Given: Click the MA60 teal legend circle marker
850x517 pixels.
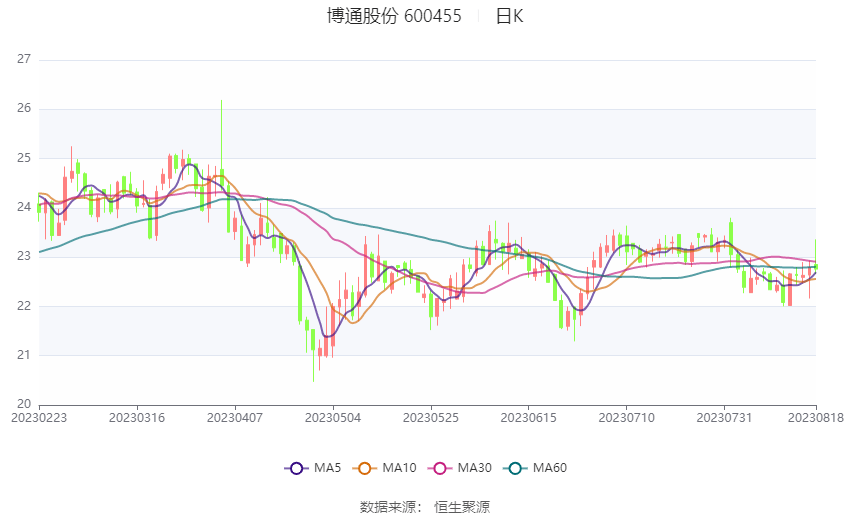Looking at the screenshot, I should pyautogui.click(x=515, y=467).
